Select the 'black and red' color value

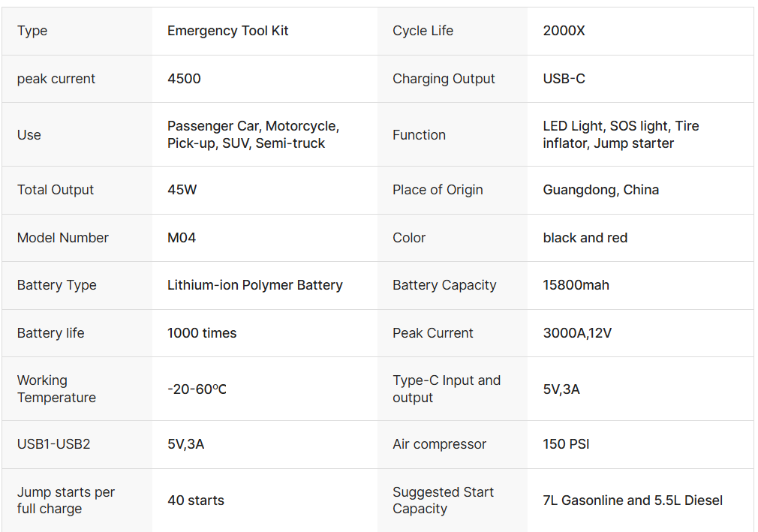pos(585,238)
